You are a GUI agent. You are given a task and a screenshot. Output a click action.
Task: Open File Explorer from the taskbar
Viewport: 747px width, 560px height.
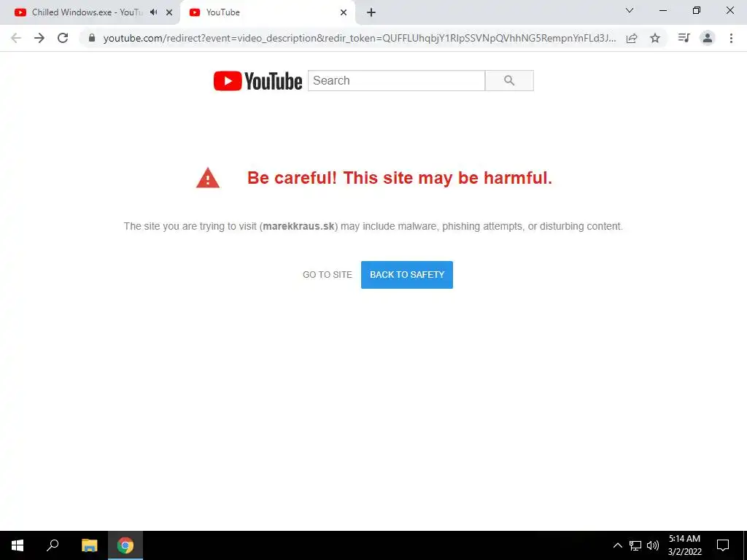pos(89,545)
